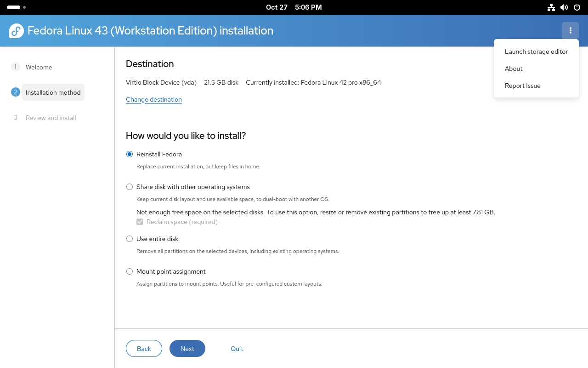Choose Use entire disk
Screen dimensions: 588x368
click(130, 239)
